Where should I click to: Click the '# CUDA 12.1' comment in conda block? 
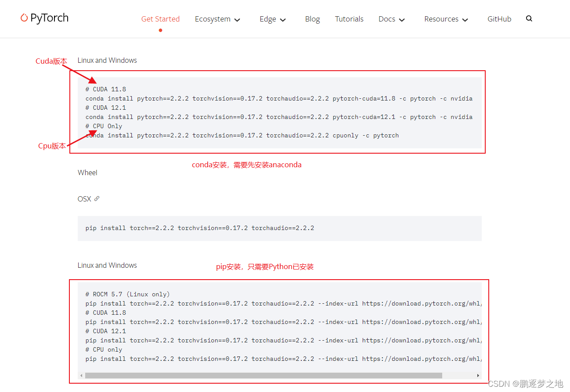[x=106, y=108]
